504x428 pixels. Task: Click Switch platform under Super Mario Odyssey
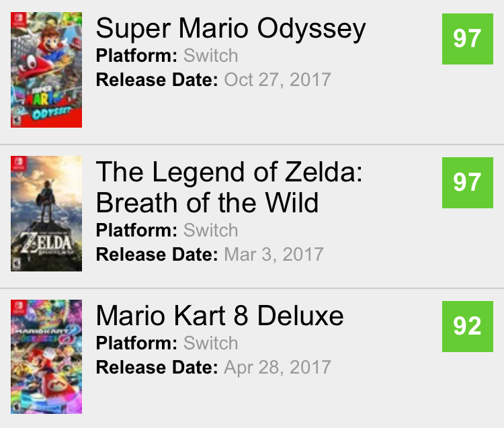pyautogui.click(x=210, y=56)
